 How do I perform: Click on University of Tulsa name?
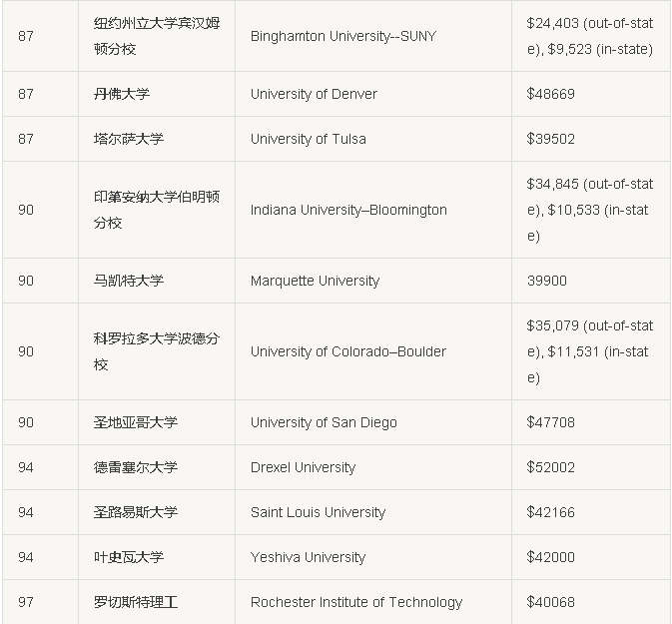[x=308, y=139]
